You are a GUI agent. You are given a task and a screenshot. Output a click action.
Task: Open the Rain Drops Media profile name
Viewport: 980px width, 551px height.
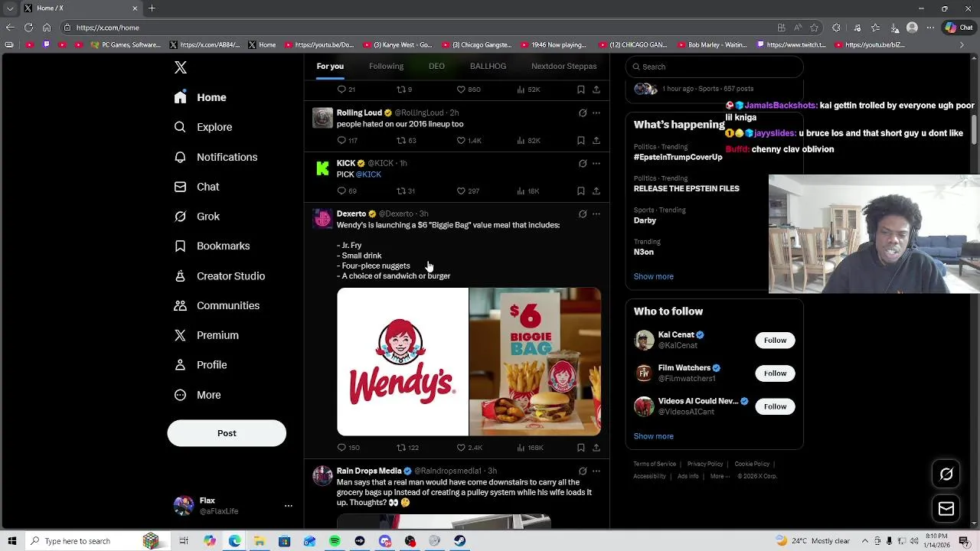(x=369, y=471)
